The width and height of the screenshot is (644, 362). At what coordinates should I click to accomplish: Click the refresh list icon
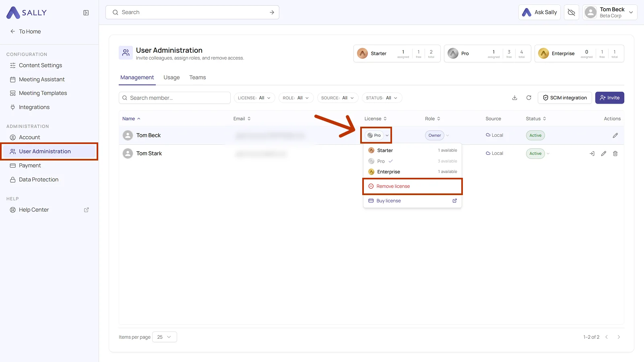click(x=529, y=98)
